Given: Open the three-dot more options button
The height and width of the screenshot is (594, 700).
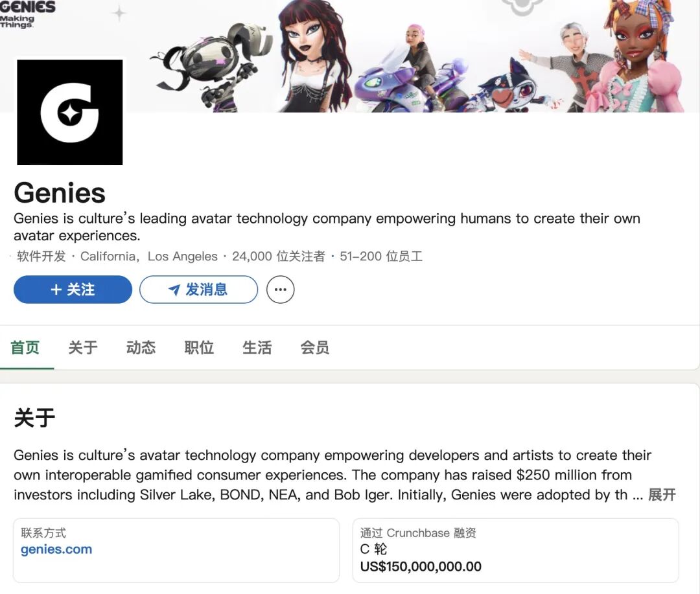Looking at the screenshot, I should (281, 290).
